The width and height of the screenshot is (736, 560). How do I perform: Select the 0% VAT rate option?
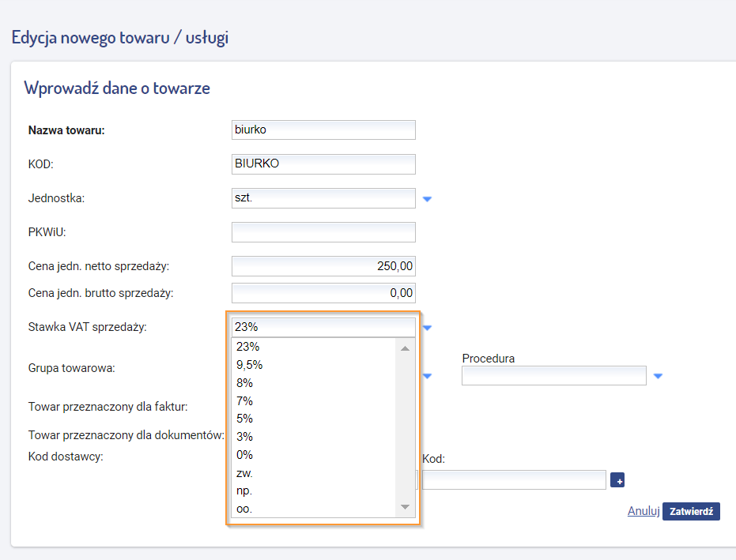point(314,454)
